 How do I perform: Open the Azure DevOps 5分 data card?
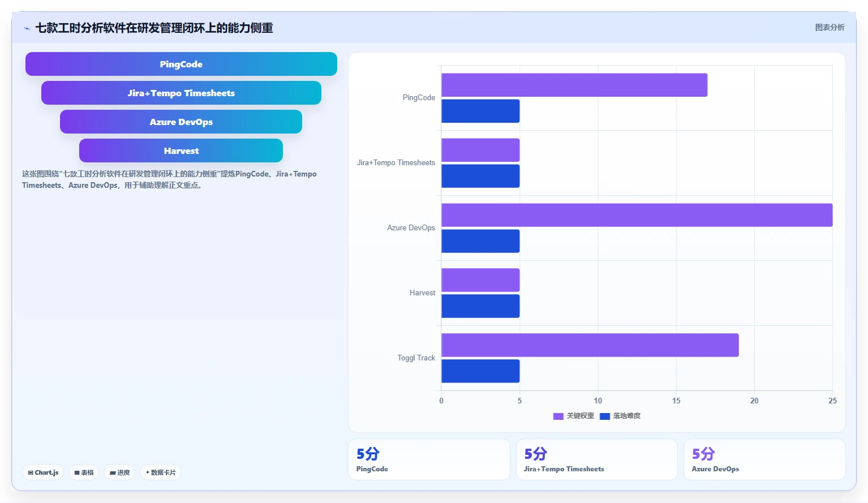(x=764, y=459)
